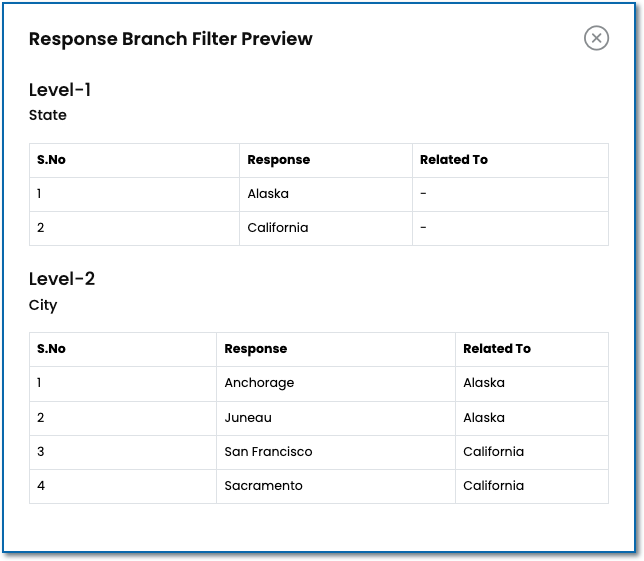Click the Response Branch Filter Preview title
The width and height of the screenshot is (644, 561).
tap(170, 39)
